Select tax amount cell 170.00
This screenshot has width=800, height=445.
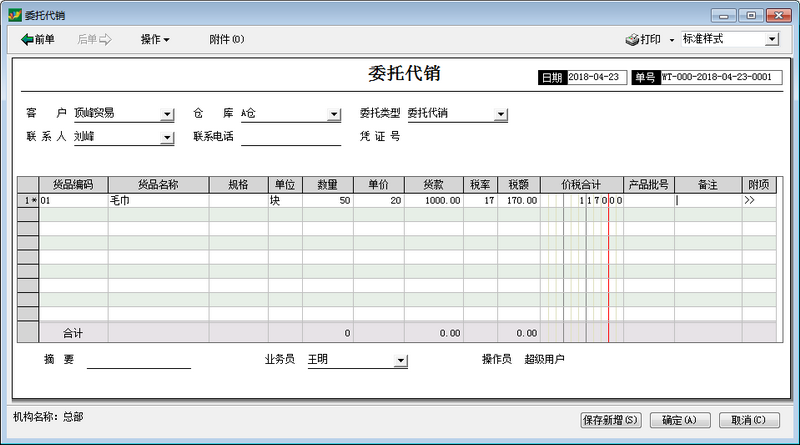click(x=519, y=201)
